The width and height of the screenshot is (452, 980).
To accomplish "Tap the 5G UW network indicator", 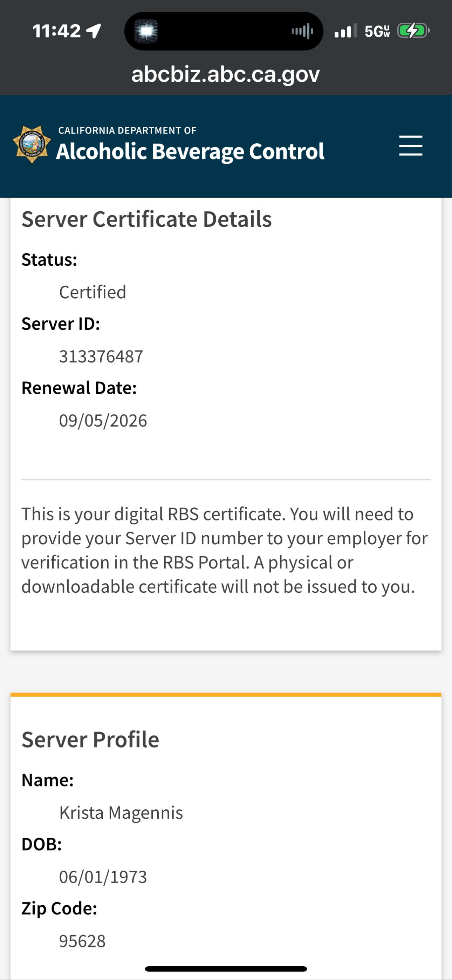I will (x=377, y=31).
